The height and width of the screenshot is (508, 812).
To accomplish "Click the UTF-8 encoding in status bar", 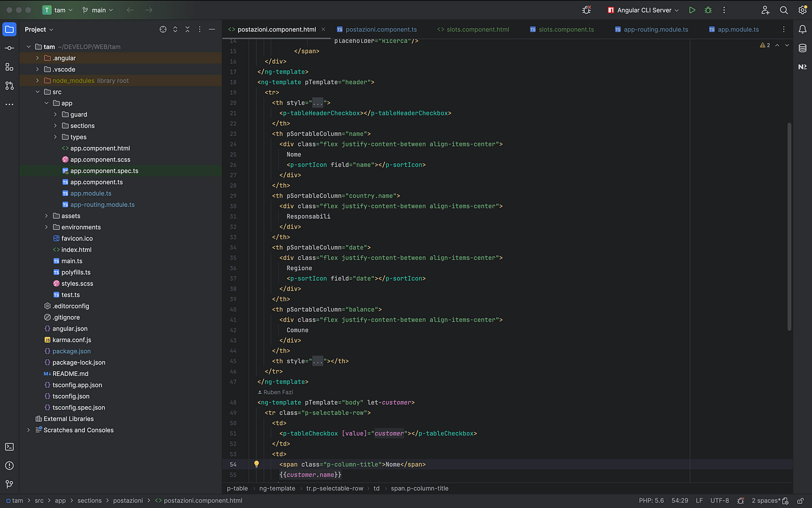I will (x=719, y=501).
